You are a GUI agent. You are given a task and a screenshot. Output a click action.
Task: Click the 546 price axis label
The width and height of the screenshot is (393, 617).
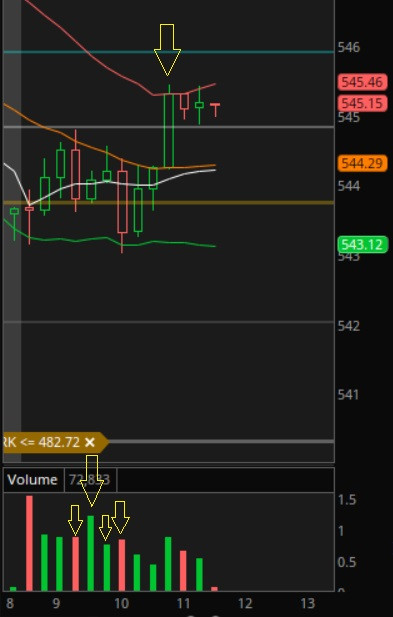click(x=349, y=48)
